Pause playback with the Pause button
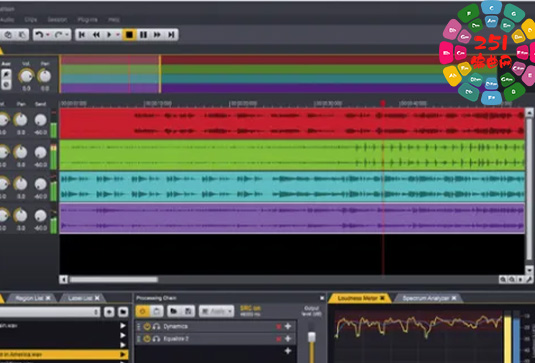 (144, 34)
